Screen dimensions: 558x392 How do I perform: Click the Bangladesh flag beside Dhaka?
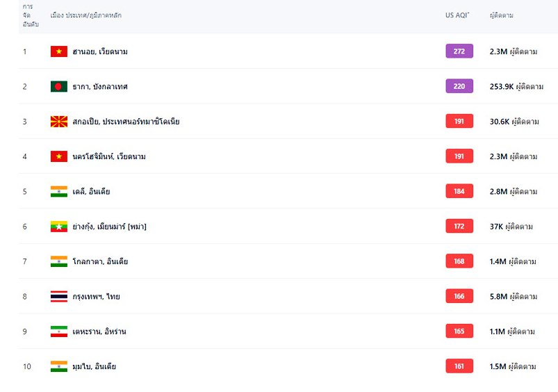[x=59, y=87]
